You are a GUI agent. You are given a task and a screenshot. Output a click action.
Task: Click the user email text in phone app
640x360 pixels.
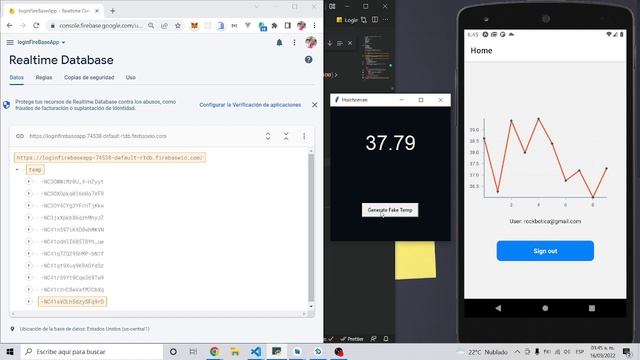[545, 221]
